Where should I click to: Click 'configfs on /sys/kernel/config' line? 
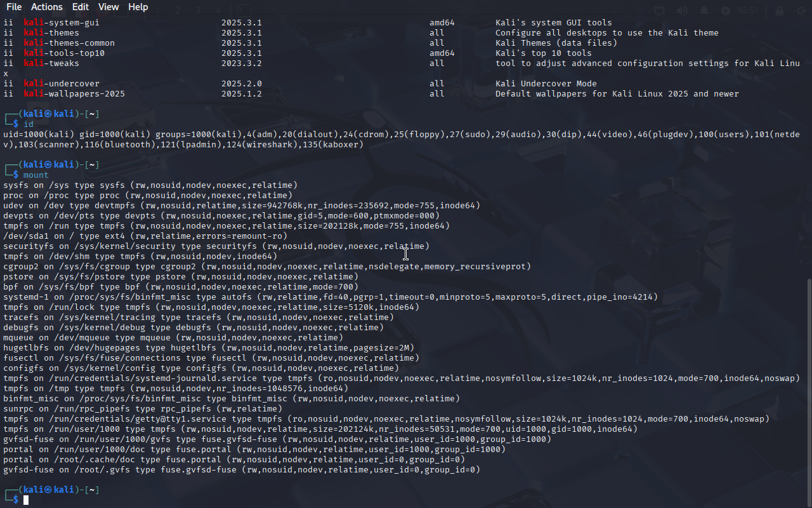201,368
